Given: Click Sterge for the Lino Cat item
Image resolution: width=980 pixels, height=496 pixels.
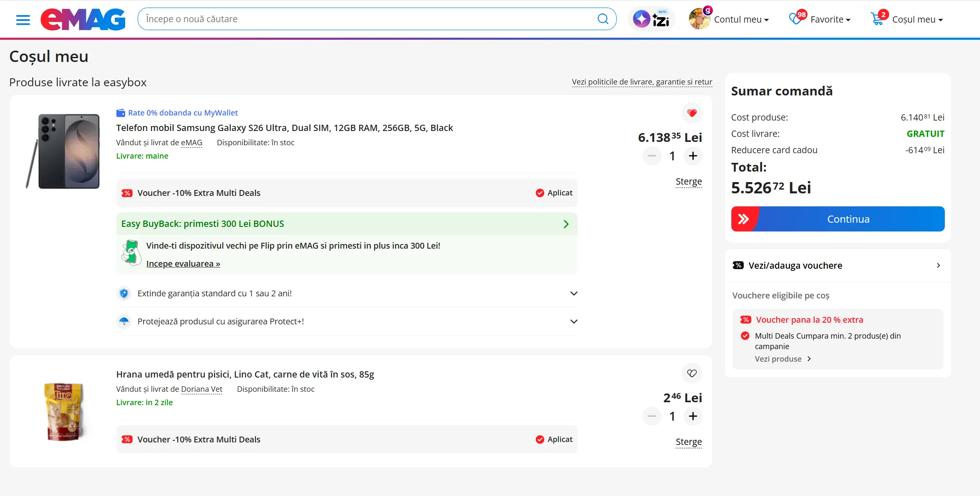Looking at the screenshot, I should 688,442.
